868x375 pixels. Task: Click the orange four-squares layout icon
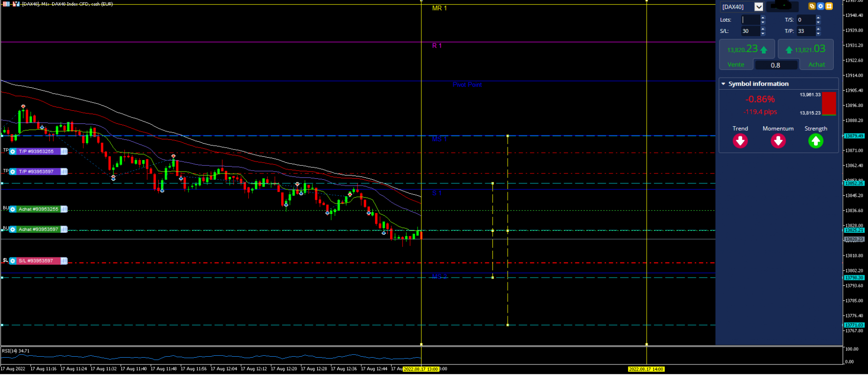click(829, 6)
